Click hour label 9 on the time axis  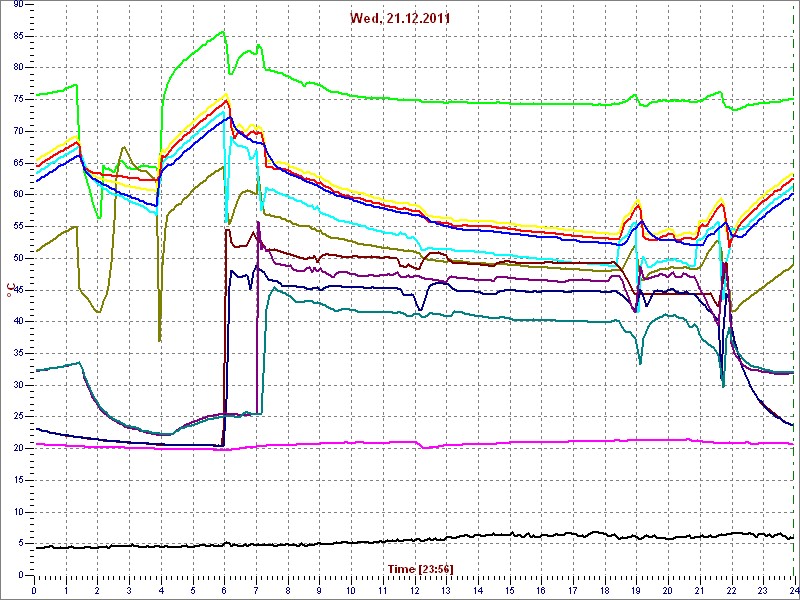coord(319,589)
